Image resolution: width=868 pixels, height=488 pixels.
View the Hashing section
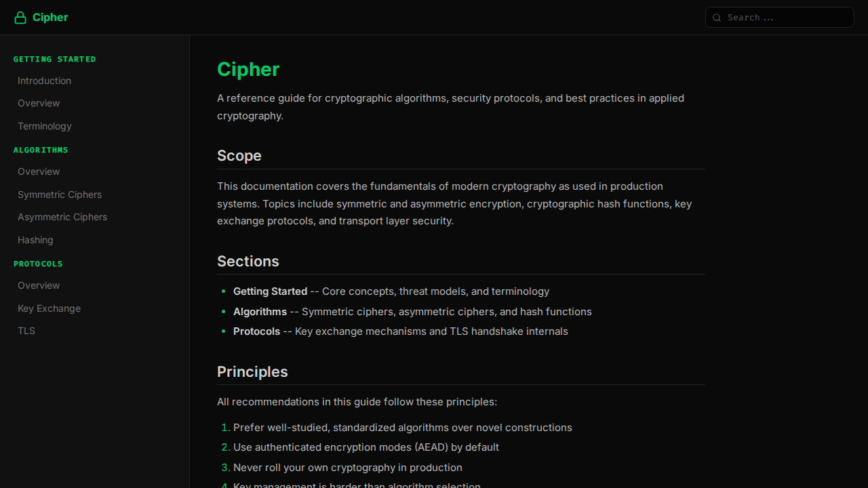click(x=35, y=240)
